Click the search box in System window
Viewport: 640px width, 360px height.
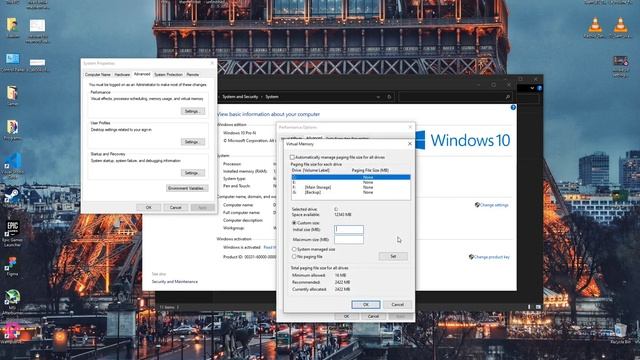tap(455, 97)
